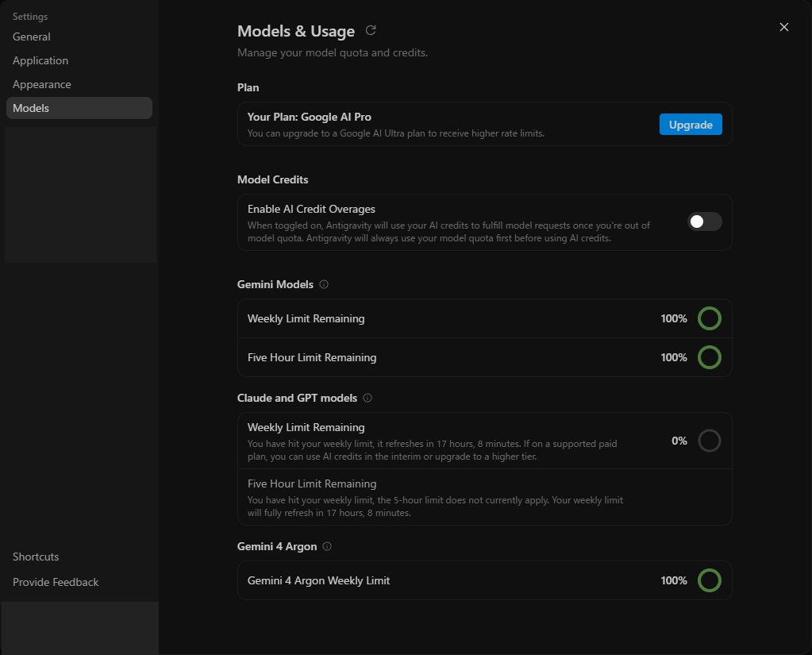Click the Gemini Models five hour 100% value
Image resolution: width=812 pixels, height=655 pixels.
click(674, 357)
